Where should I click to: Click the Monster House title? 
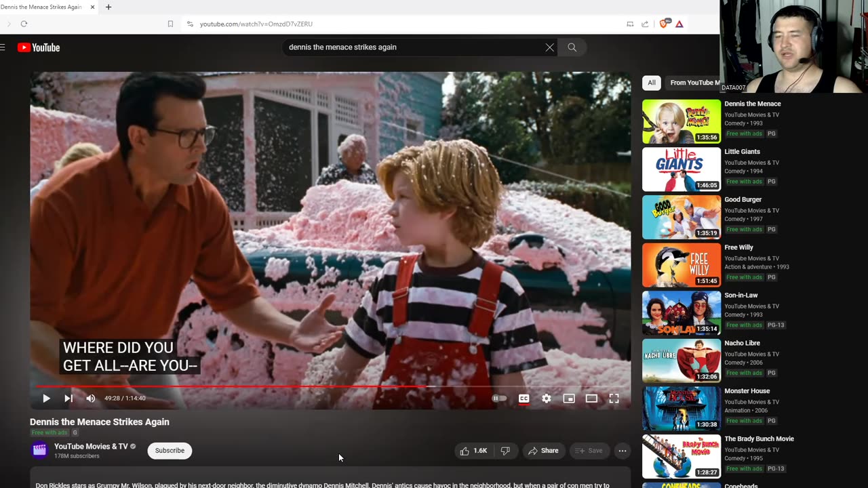[x=747, y=391]
